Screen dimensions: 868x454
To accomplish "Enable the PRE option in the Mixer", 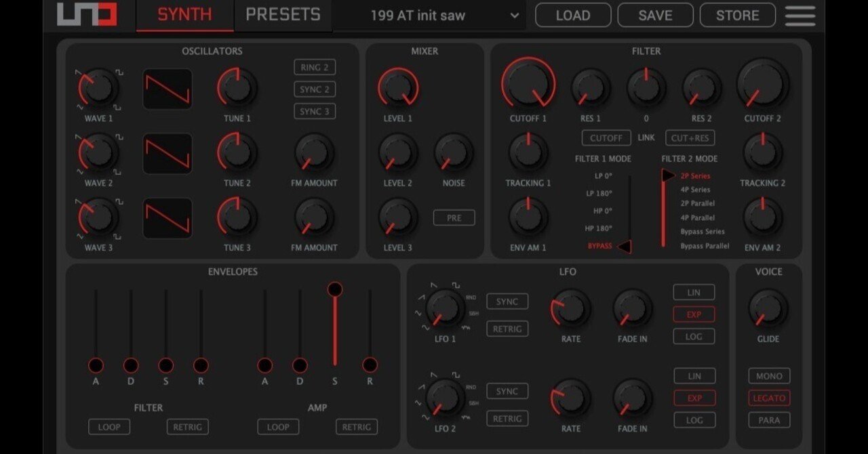I will coord(454,218).
